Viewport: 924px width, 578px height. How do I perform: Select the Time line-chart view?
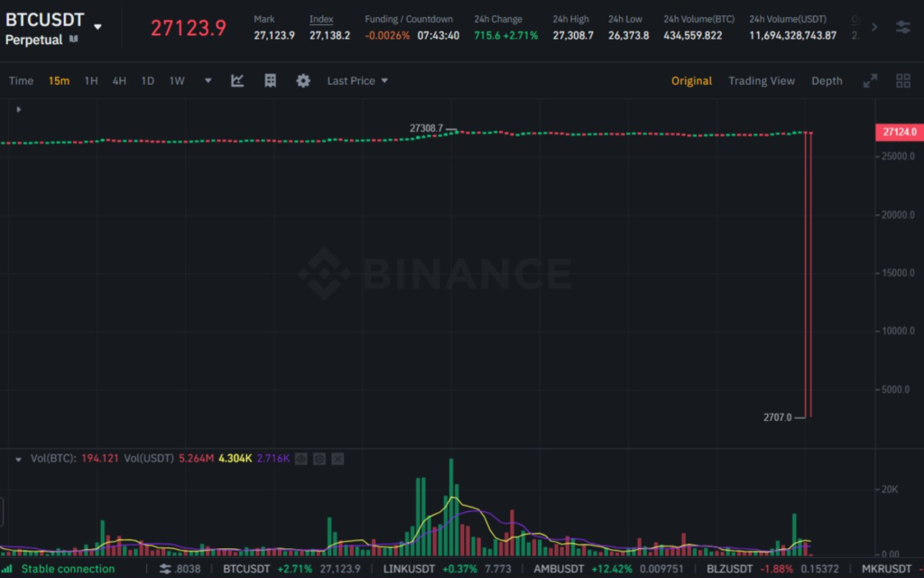click(21, 80)
